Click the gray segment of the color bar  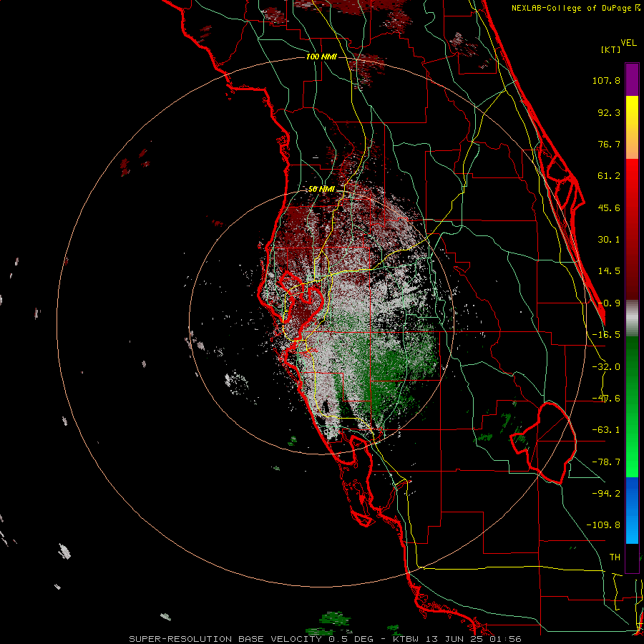[x=632, y=318]
